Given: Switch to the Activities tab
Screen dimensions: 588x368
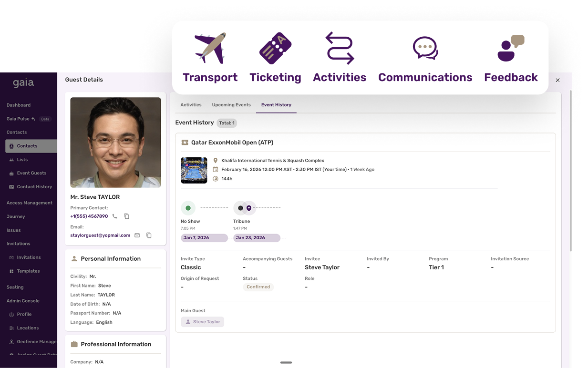Looking at the screenshot, I should tap(191, 105).
